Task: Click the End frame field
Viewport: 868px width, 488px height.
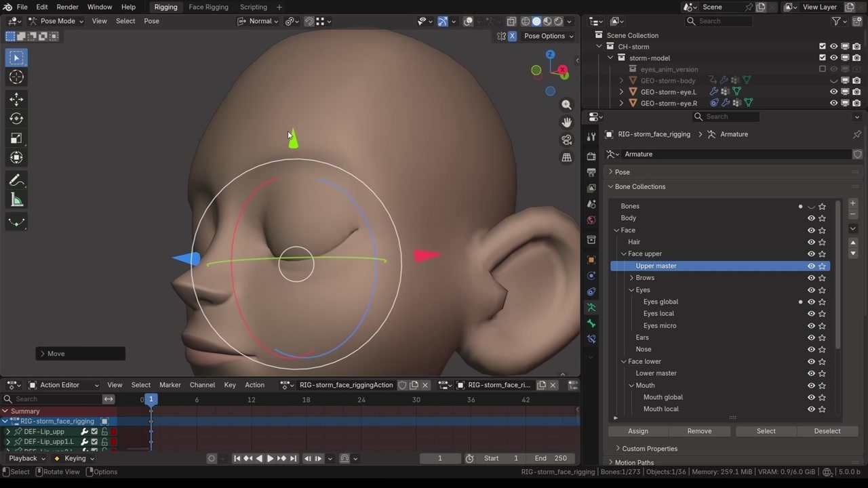Action: 551,458
